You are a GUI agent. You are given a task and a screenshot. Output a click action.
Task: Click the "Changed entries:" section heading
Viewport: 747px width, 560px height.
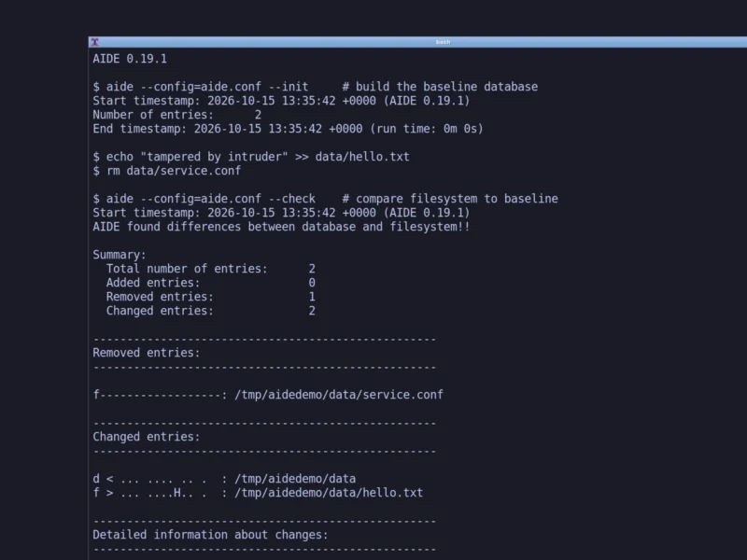[147, 437]
